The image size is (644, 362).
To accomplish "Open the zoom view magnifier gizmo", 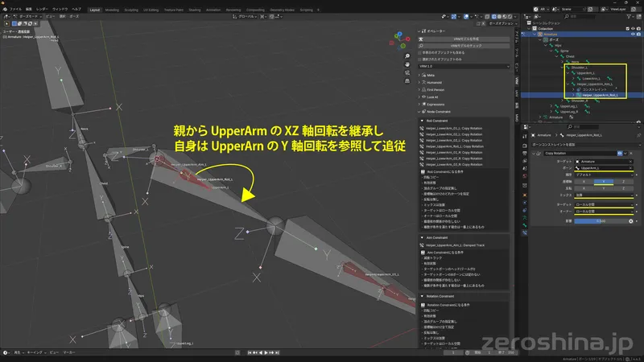I will point(407,56).
